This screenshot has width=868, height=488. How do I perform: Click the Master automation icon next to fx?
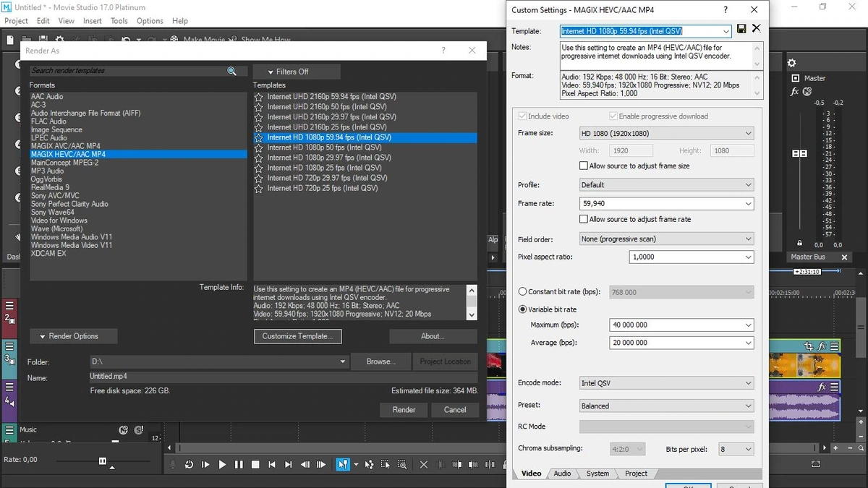click(807, 92)
